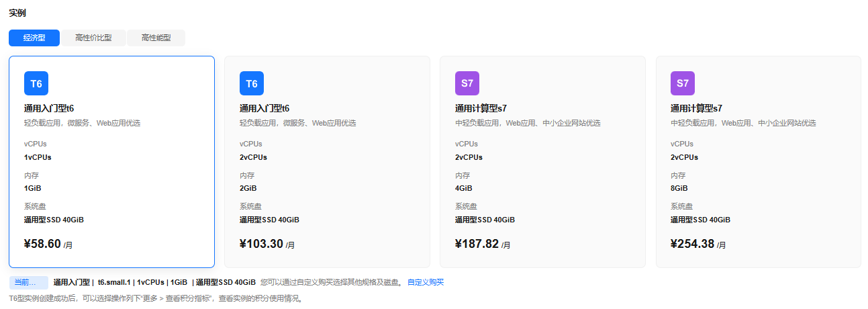Choose the ¥103.30 per month instance card

pos(327,162)
